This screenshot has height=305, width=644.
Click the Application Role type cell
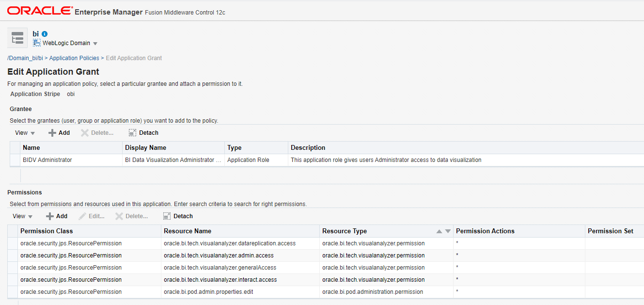256,160
